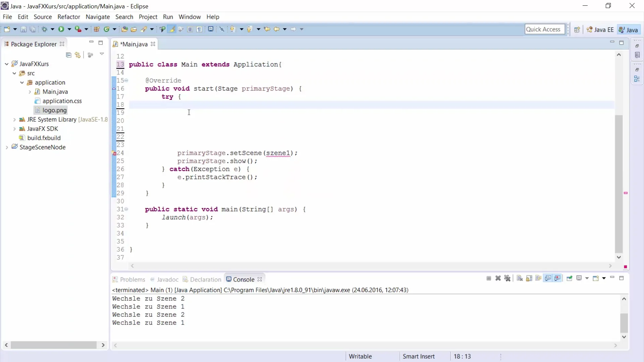Click the Open Task folder icon

tap(134, 29)
